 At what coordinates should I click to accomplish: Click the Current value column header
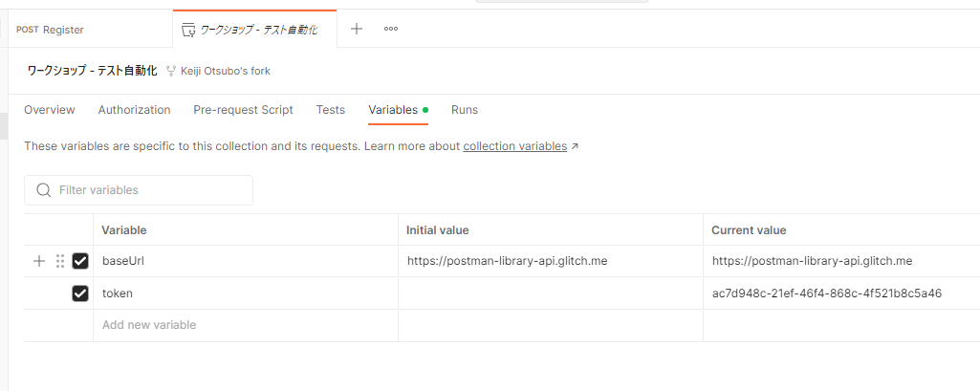click(x=842, y=229)
